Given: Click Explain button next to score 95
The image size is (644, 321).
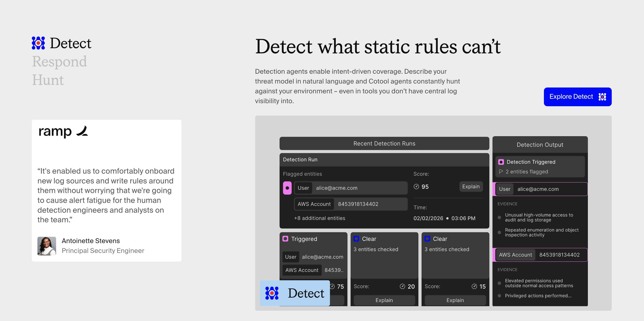Looking at the screenshot, I should tap(471, 187).
